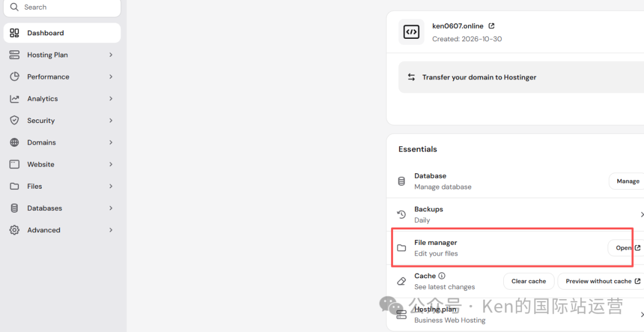Expand the Performance chevron

tap(111, 76)
